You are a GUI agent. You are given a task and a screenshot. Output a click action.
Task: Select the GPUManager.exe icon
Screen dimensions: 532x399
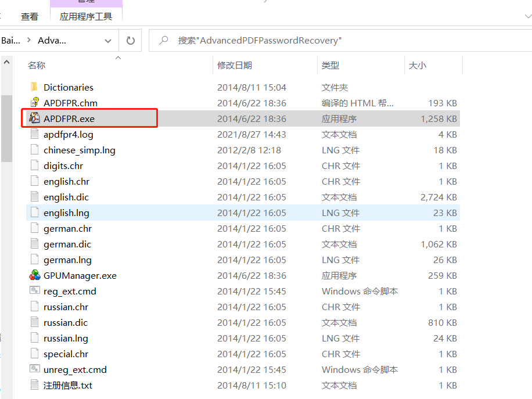[x=34, y=275]
